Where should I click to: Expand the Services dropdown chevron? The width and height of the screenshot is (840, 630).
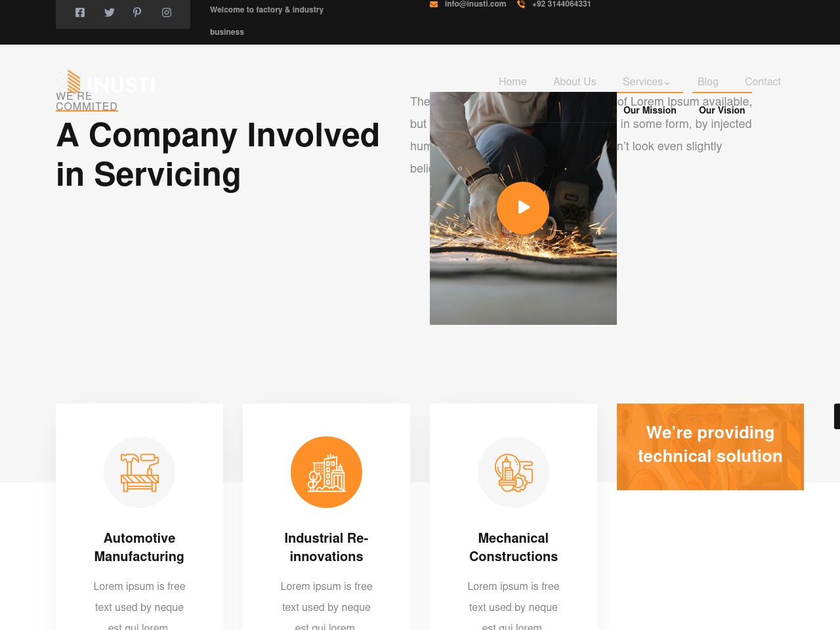pos(667,83)
